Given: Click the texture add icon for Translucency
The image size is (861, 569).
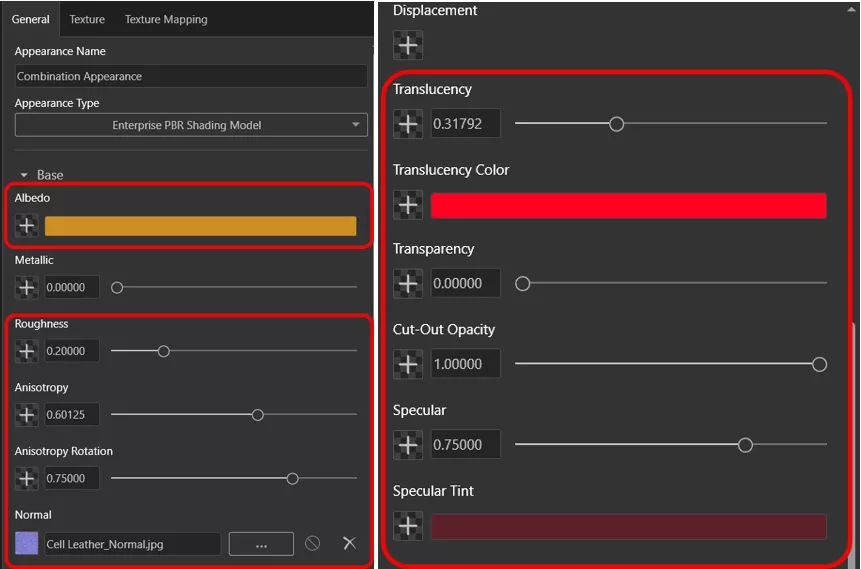Looking at the screenshot, I should pyautogui.click(x=407, y=125).
